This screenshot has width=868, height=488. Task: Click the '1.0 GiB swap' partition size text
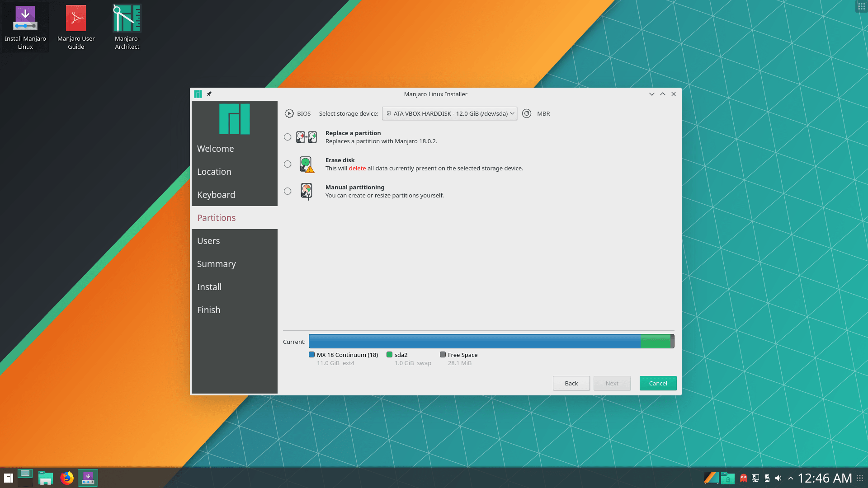point(413,363)
